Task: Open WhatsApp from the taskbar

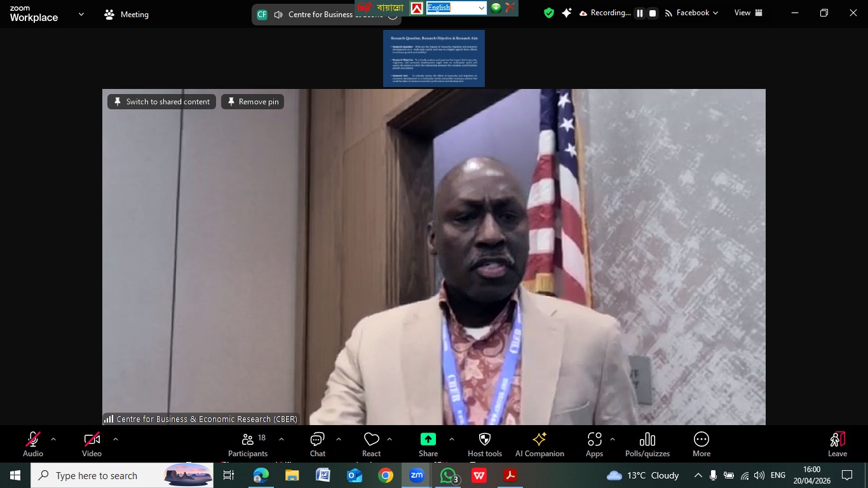Action: point(448,475)
